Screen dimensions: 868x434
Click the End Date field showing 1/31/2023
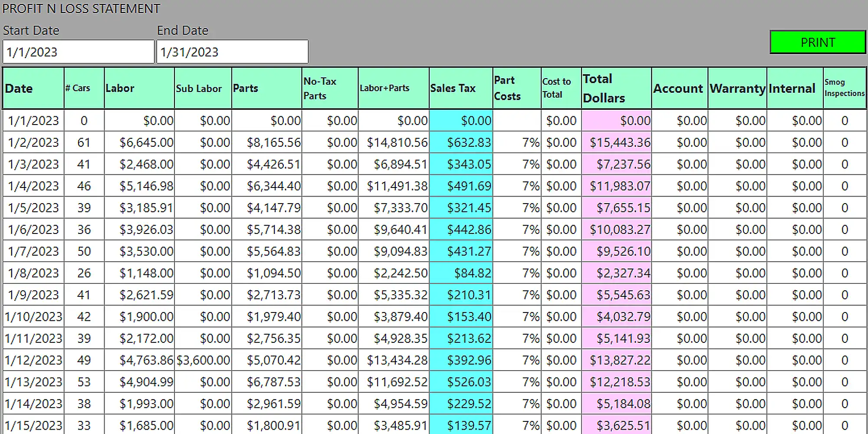[233, 52]
